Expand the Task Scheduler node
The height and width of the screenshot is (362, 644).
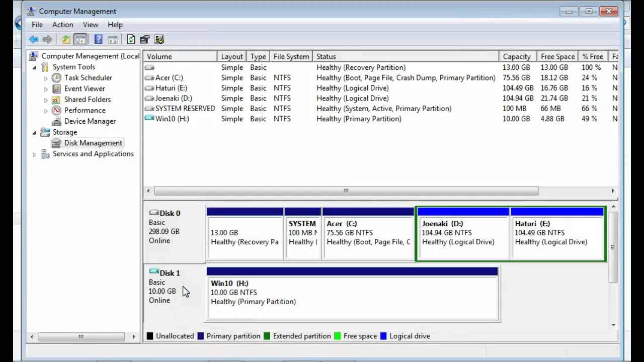[x=46, y=78]
